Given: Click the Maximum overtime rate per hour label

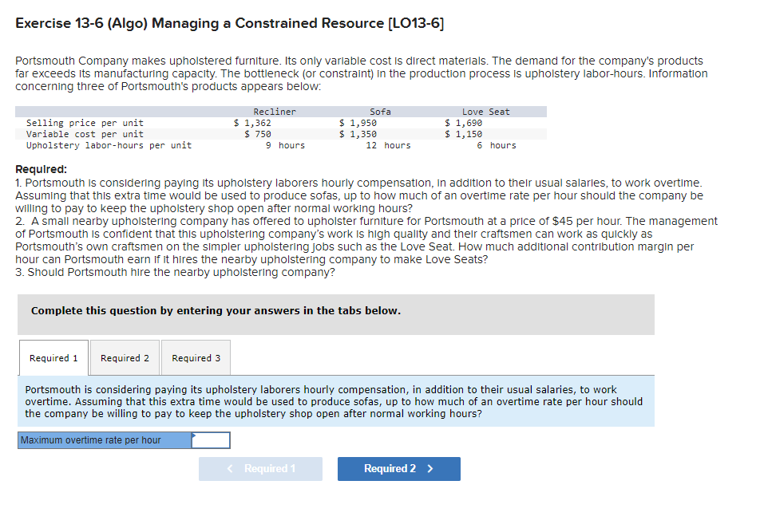Looking at the screenshot, I should 91,440.
